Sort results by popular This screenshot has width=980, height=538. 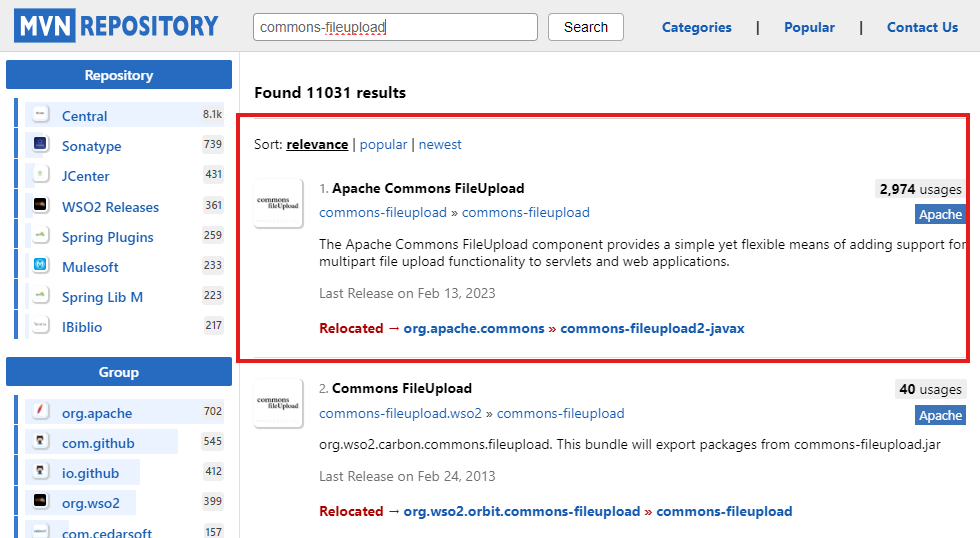[383, 144]
